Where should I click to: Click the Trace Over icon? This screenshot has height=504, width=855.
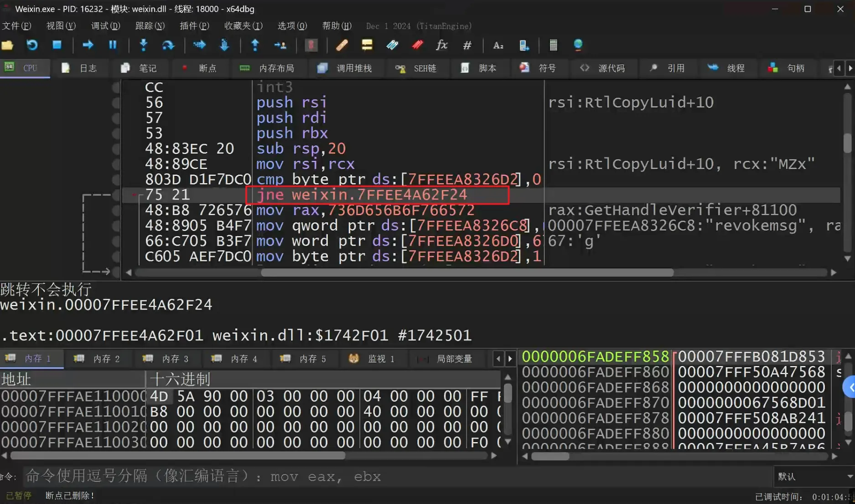click(x=225, y=45)
